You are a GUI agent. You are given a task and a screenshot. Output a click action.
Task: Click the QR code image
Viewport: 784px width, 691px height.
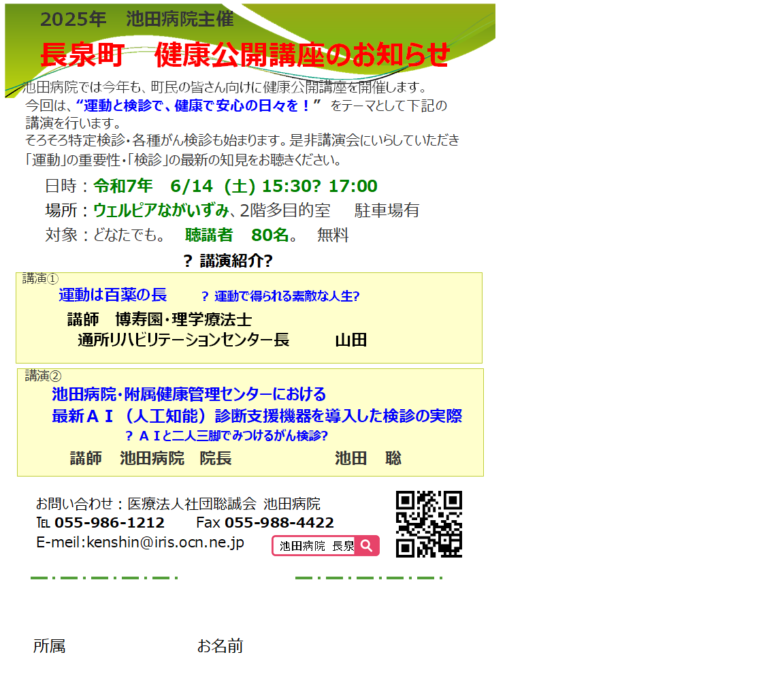point(429,524)
